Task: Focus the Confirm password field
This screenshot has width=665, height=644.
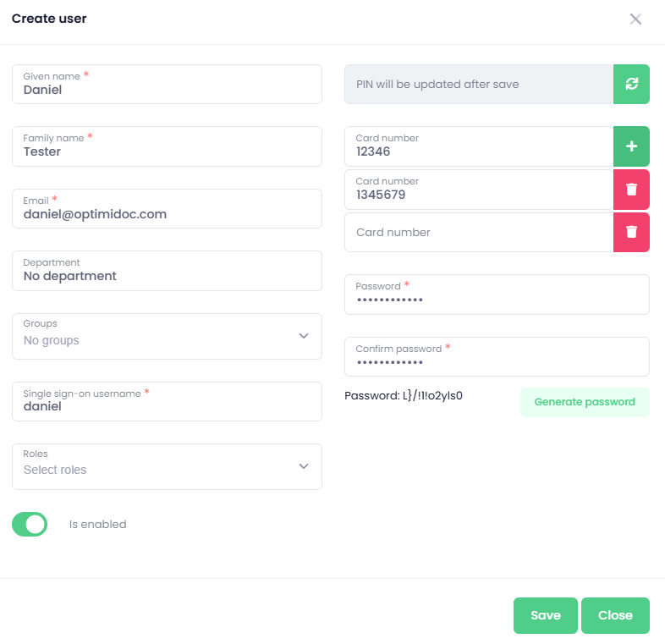Action: pos(497,357)
